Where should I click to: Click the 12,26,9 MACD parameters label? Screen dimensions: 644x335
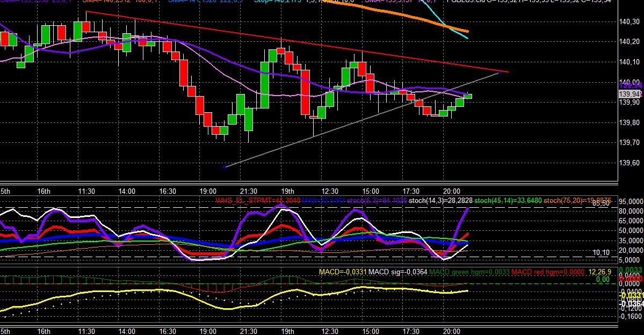[599, 272]
